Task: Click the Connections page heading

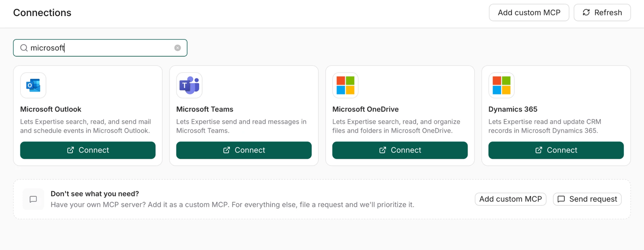Action: click(x=42, y=12)
